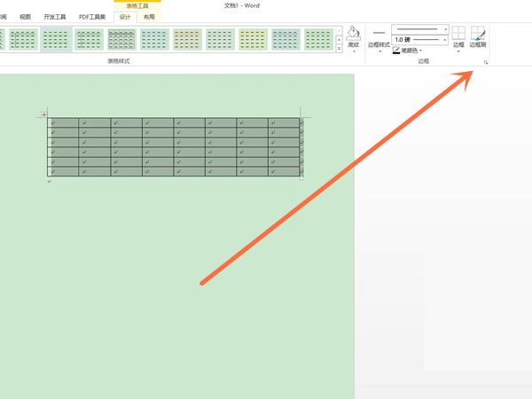This screenshot has width=532, height=399.
Task: Click the 边框 borders grid icon
Action: 458,34
